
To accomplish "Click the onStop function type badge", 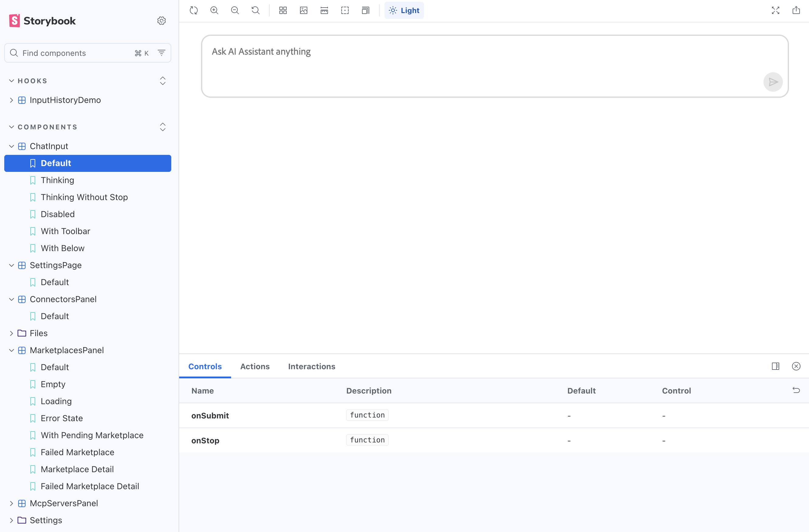I will point(367,440).
